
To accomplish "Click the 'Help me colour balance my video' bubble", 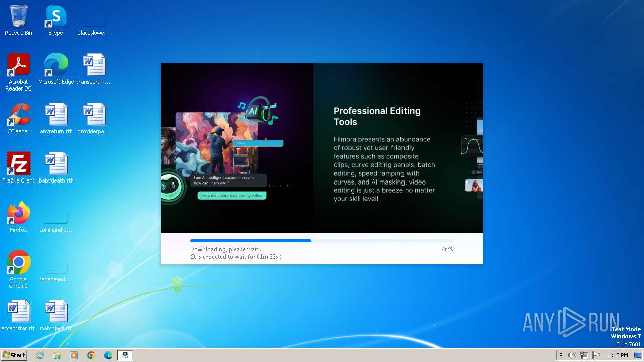I will [231, 195].
